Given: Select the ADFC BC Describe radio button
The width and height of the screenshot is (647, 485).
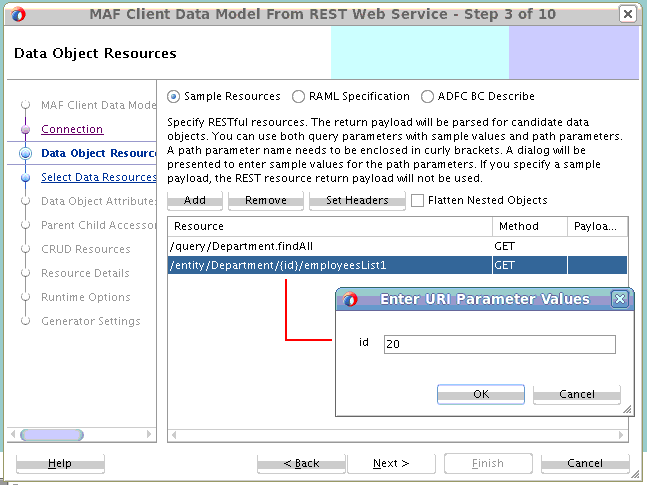Looking at the screenshot, I should coord(427,97).
